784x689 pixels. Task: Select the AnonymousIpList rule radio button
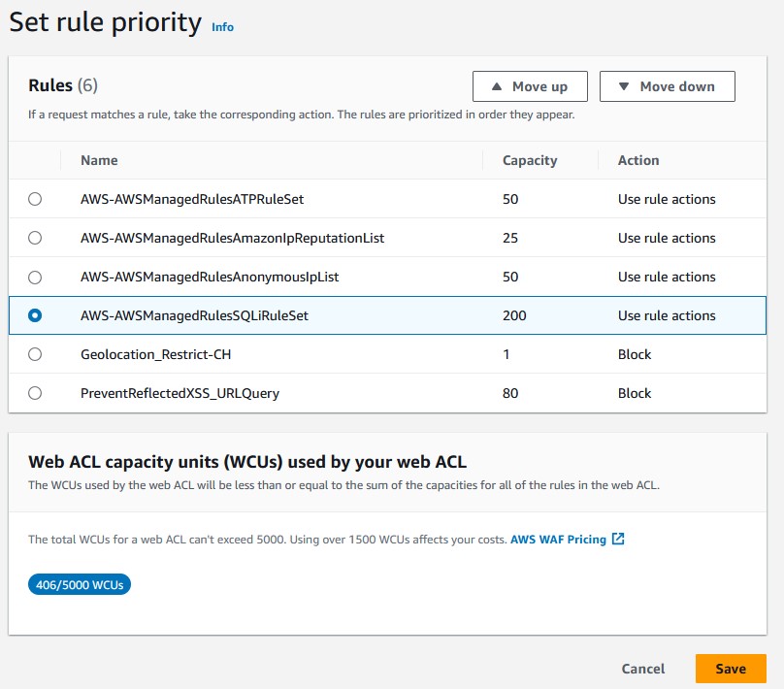click(x=35, y=277)
